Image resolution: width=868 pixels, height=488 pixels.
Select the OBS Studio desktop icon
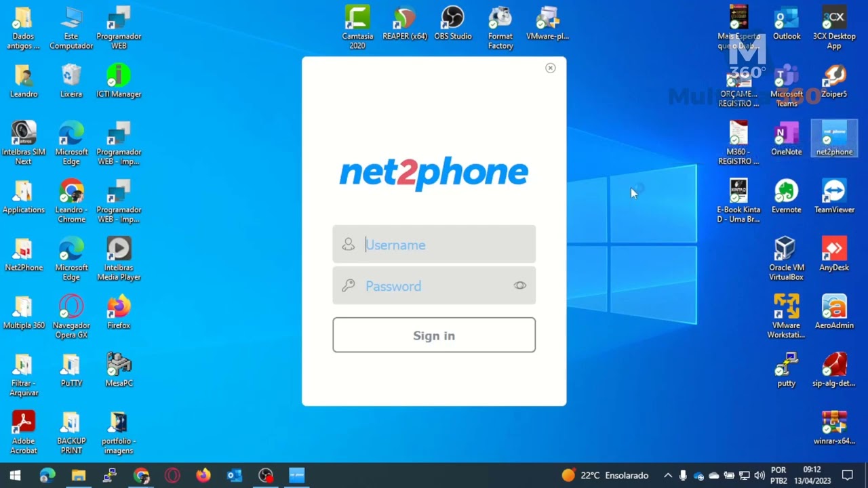[x=453, y=24]
